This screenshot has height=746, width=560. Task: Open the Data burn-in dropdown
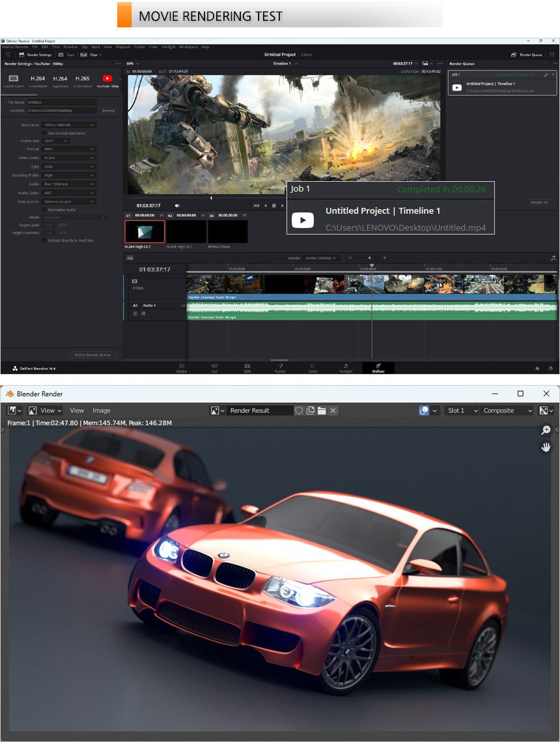click(x=69, y=202)
